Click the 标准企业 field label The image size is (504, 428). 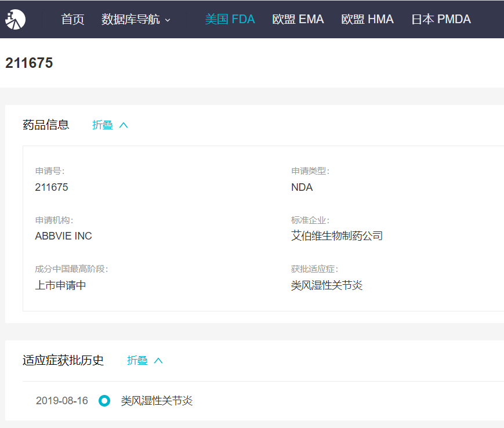[310, 220]
